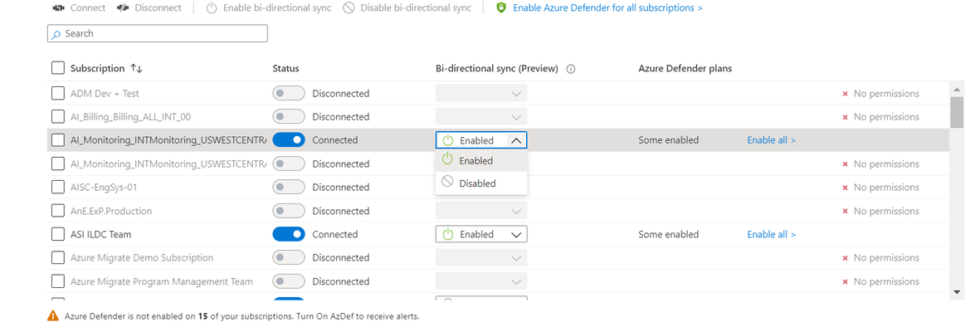Click the red X on AI_Billing row
This screenshot has width=980, height=332.
(x=845, y=117)
